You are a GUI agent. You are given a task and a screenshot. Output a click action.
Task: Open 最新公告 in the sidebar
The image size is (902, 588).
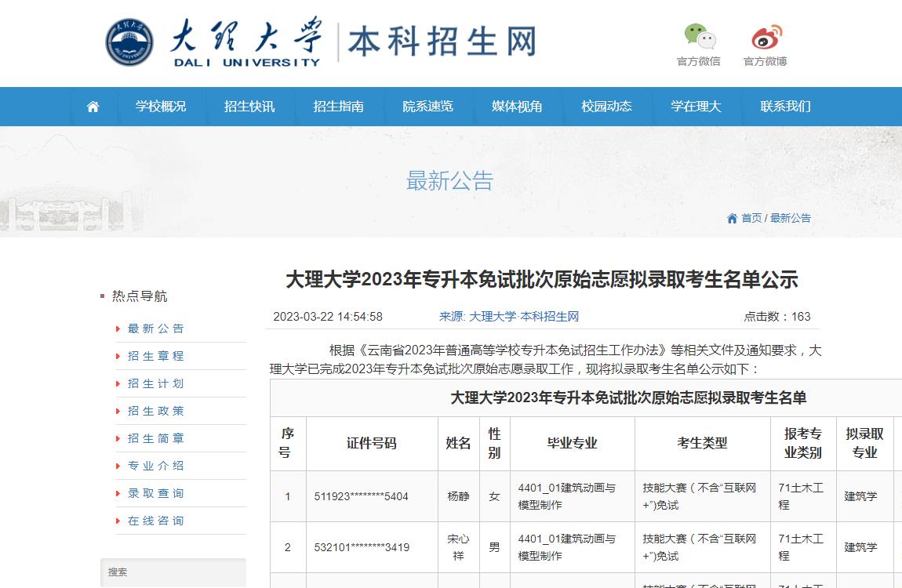(156, 328)
